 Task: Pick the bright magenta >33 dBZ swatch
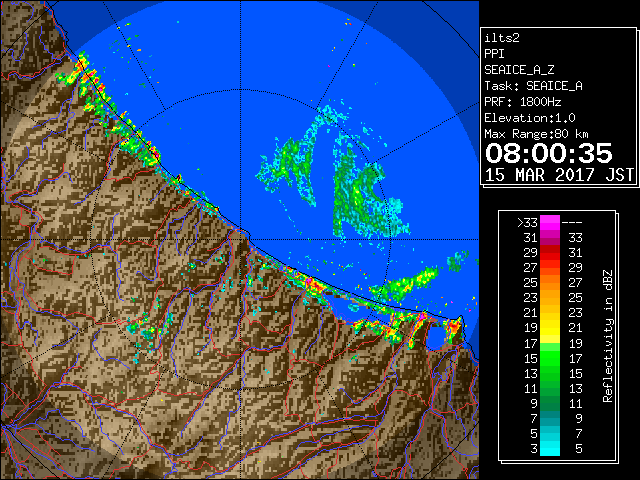pos(550,223)
